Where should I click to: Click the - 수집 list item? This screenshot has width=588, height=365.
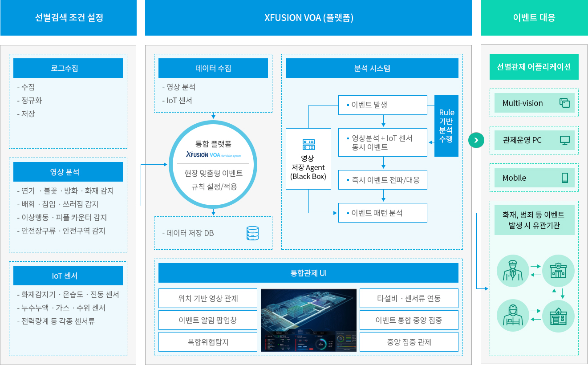click(x=26, y=87)
